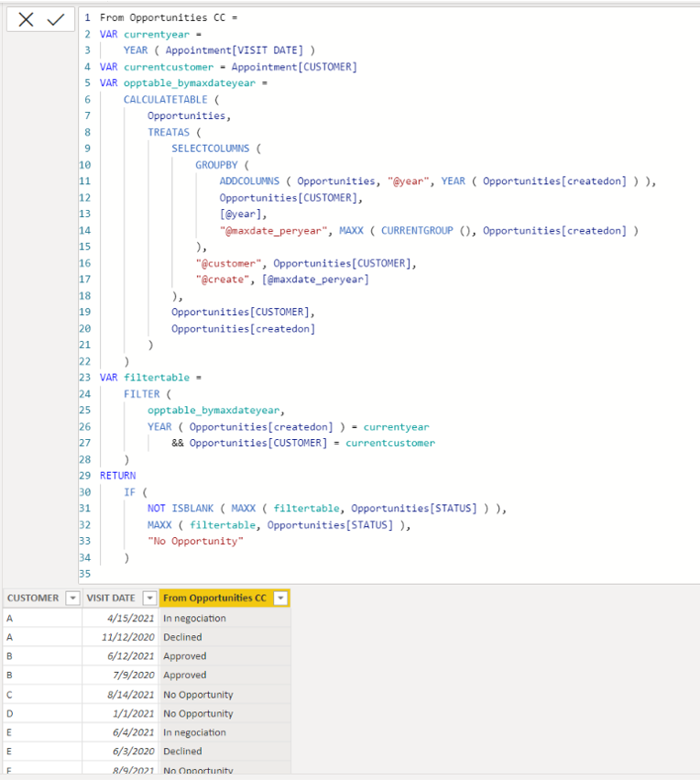Click line number 23 in the gutter
This screenshot has height=780, width=700.
tap(85, 378)
